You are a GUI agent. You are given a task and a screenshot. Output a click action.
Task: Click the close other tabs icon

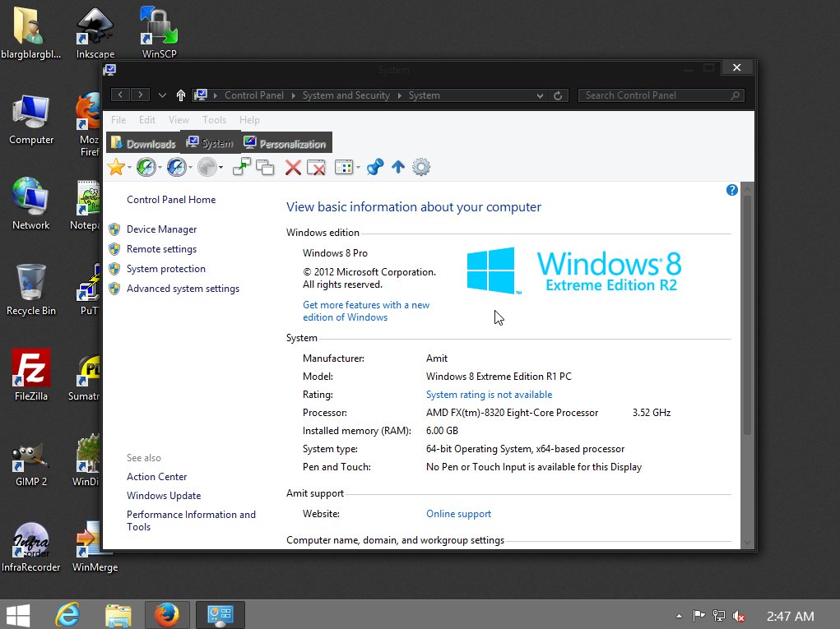point(316,168)
